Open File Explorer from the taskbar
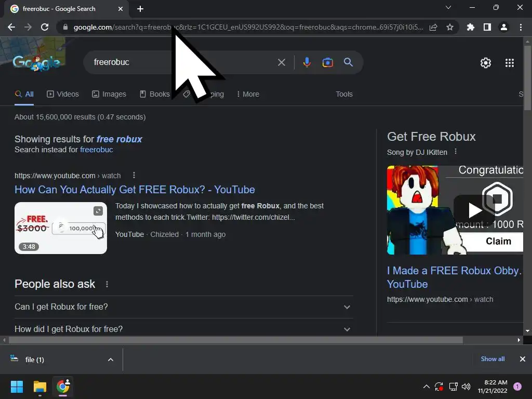 (39, 387)
